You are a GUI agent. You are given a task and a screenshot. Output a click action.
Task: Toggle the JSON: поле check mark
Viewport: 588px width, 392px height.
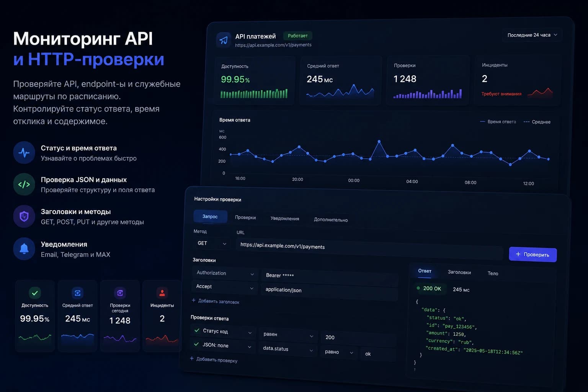coord(196,345)
